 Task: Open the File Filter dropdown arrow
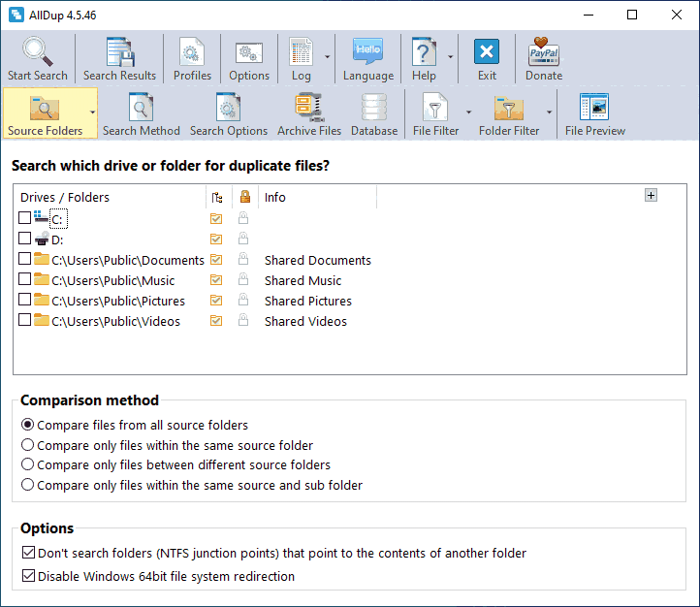[468, 112]
